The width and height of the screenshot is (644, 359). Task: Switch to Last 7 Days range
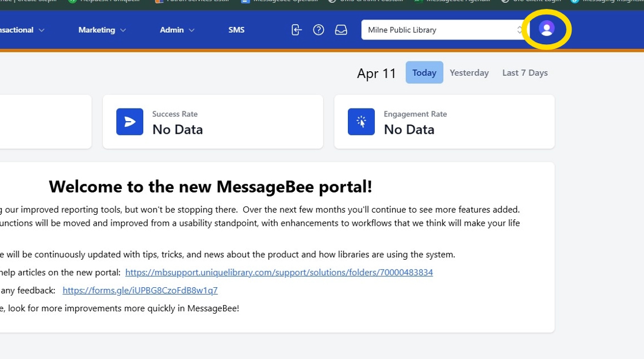pyautogui.click(x=525, y=72)
